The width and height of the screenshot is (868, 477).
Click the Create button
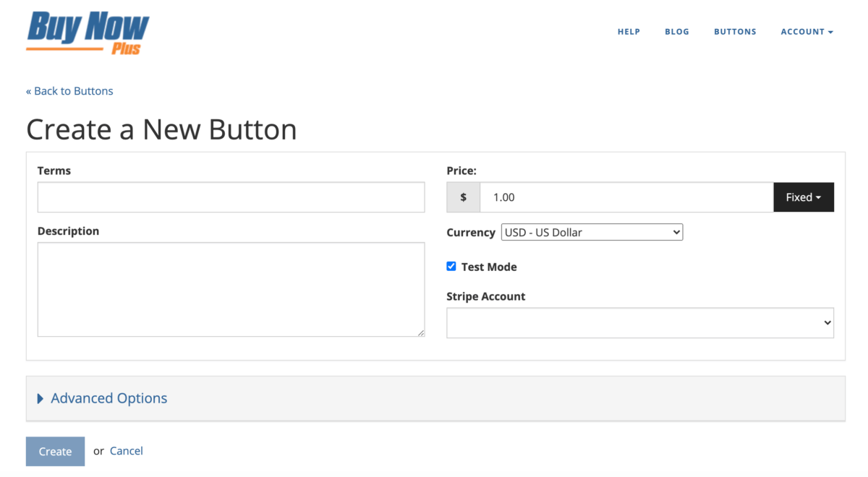tap(55, 451)
